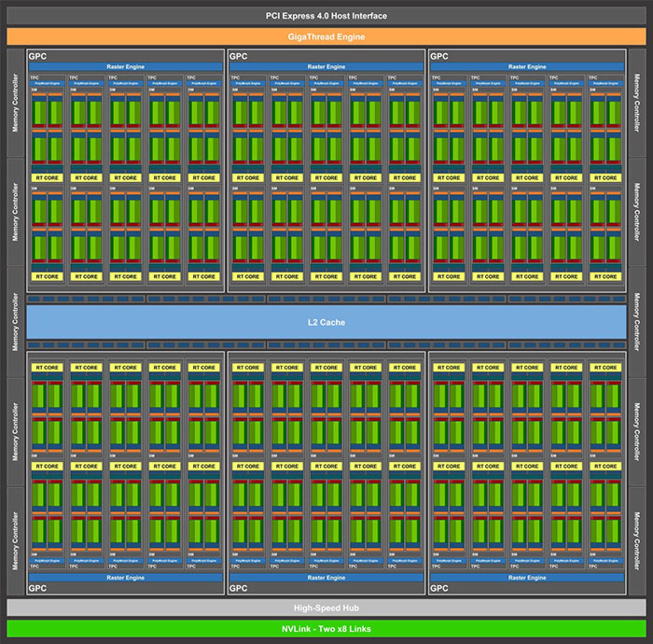This screenshot has height=644, width=653.
Task: Click the GPC label of lower-left cluster
Action: click(x=37, y=588)
